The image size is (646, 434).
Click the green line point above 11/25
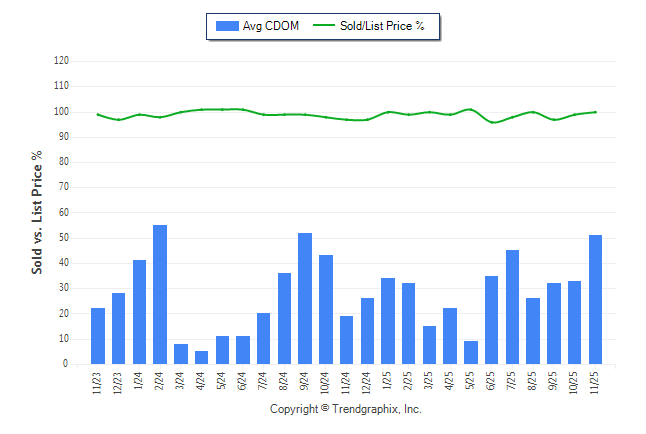(596, 112)
